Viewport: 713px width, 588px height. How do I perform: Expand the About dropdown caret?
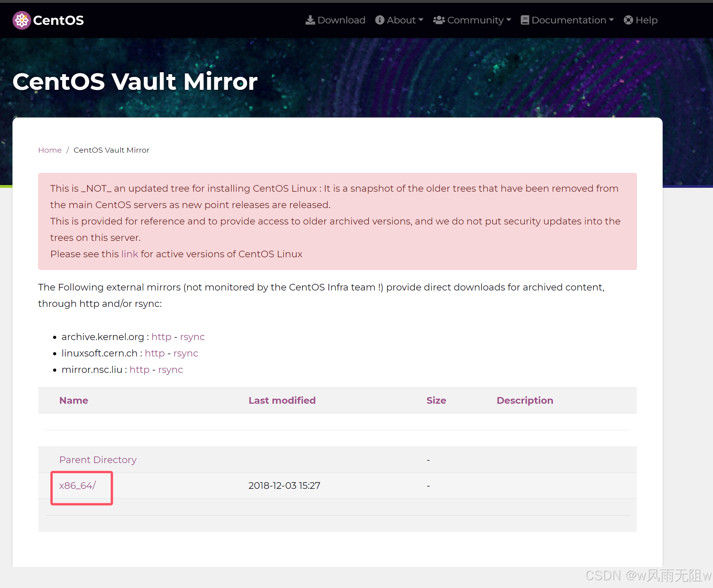point(421,20)
